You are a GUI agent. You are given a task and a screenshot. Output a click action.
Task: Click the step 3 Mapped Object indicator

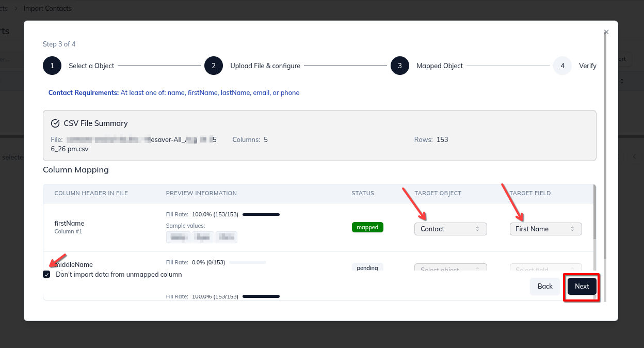click(400, 66)
